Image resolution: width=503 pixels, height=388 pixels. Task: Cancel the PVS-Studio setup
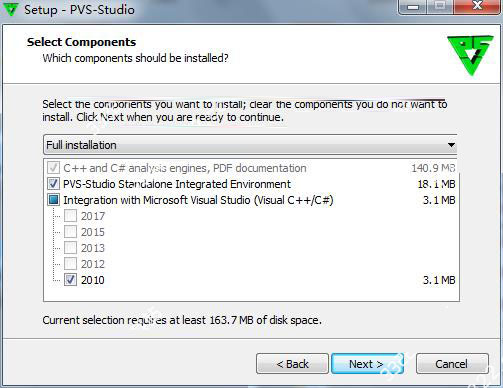pyautogui.click(x=452, y=364)
